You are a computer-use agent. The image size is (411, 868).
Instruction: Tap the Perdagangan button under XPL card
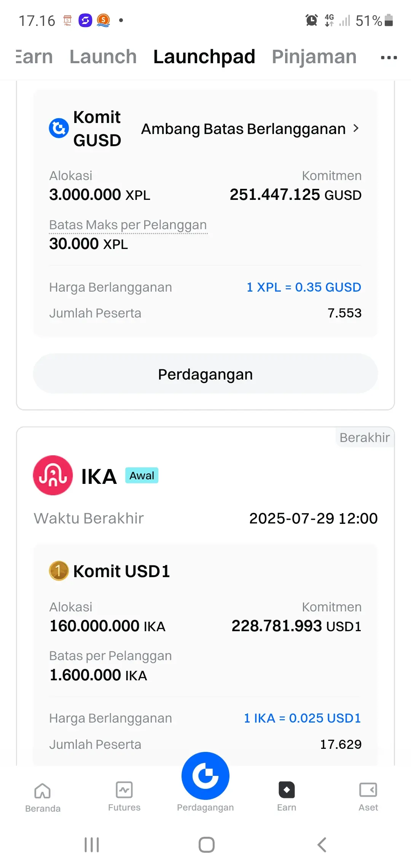coord(205,373)
